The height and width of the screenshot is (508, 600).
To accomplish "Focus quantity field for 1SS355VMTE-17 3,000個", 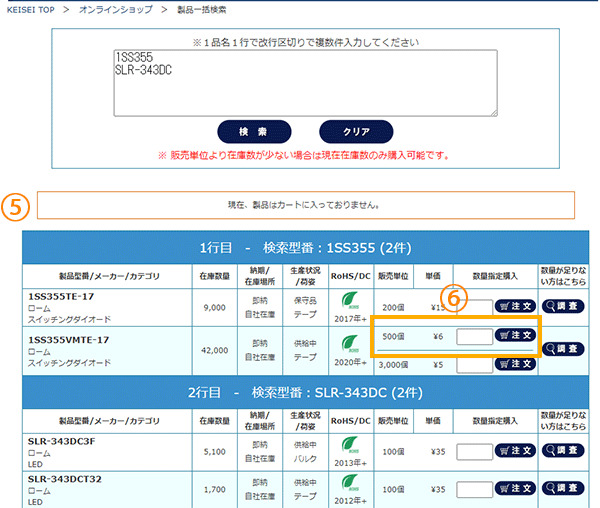I will (x=474, y=365).
